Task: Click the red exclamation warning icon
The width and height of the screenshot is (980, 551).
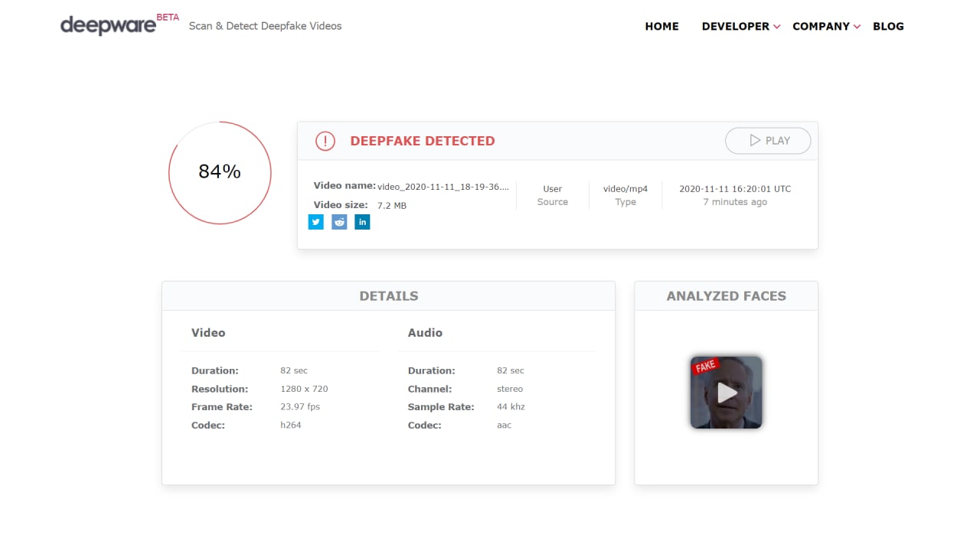Action: tap(325, 141)
